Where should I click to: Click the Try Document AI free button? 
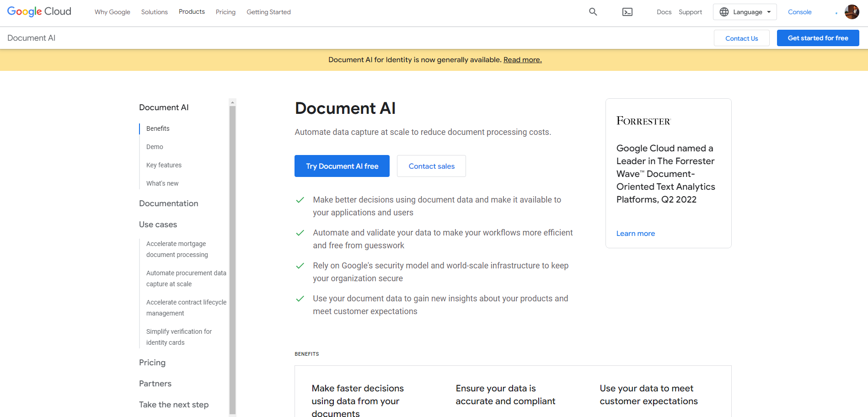pos(342,166)
